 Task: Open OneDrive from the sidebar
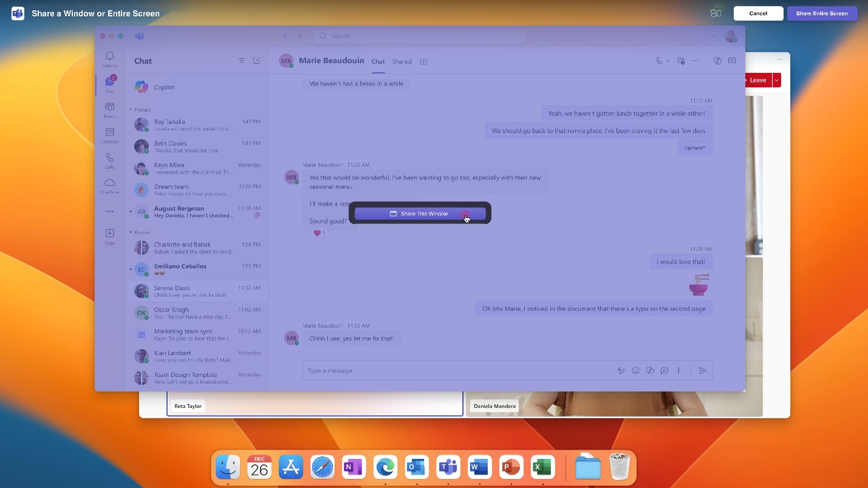pyautogui.click(x=110, y=184)
